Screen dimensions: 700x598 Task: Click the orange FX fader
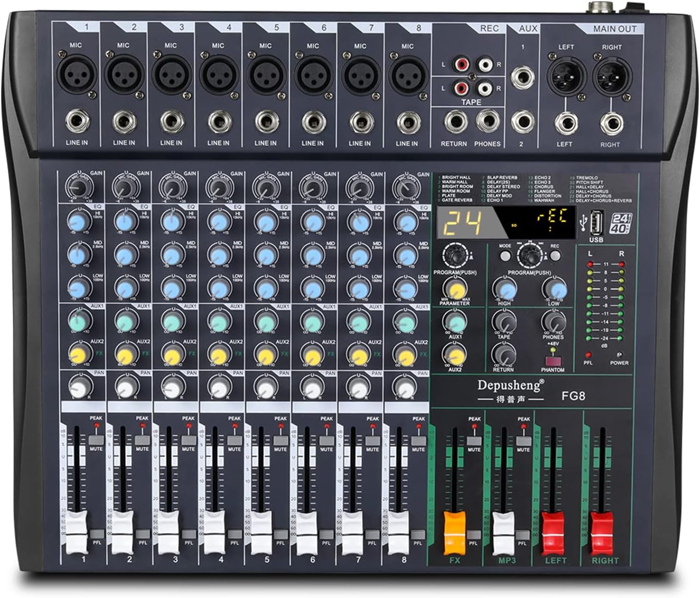pyautogui.click(x=455, y=532)
